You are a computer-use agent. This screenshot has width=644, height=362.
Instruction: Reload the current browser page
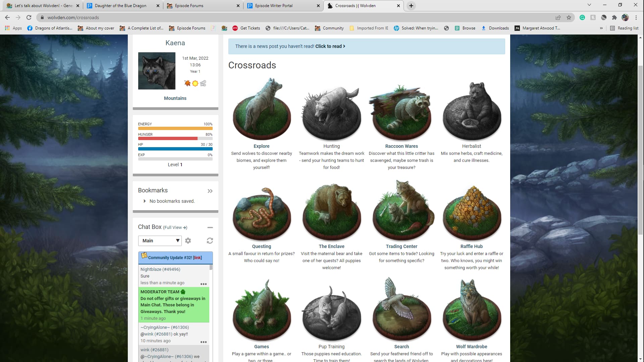coord(29,17)
